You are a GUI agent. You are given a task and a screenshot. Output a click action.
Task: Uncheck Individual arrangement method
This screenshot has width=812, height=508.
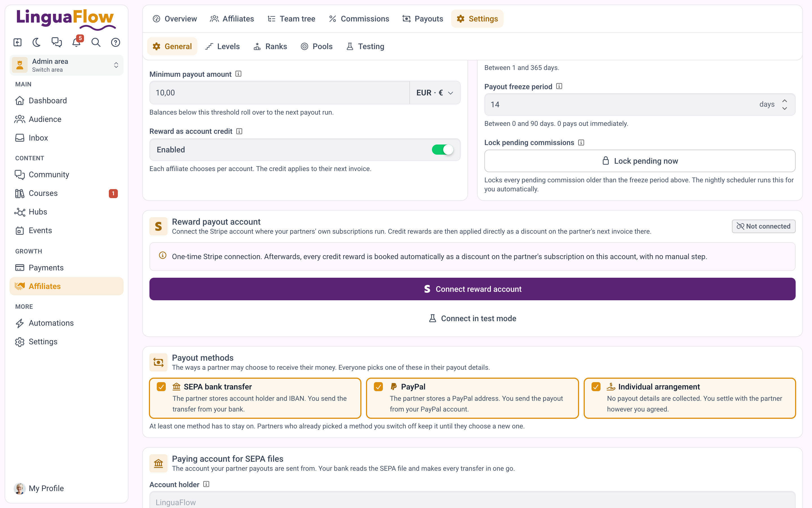point(596,387)
